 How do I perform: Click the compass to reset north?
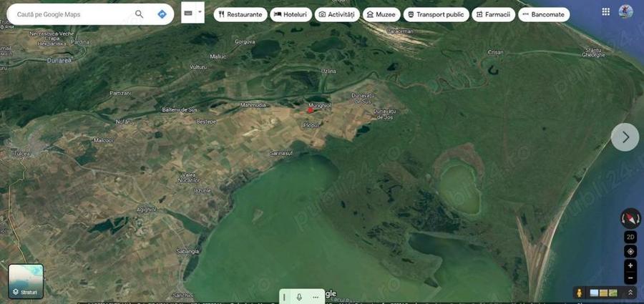click(x=630, y=218)
